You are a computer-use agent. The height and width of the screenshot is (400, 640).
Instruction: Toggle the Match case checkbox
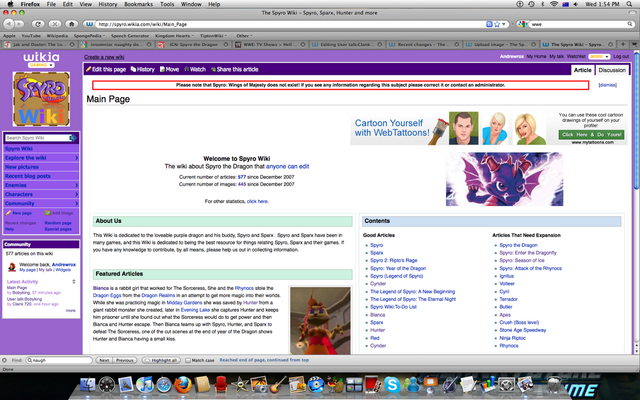click(x=188, y=360)
